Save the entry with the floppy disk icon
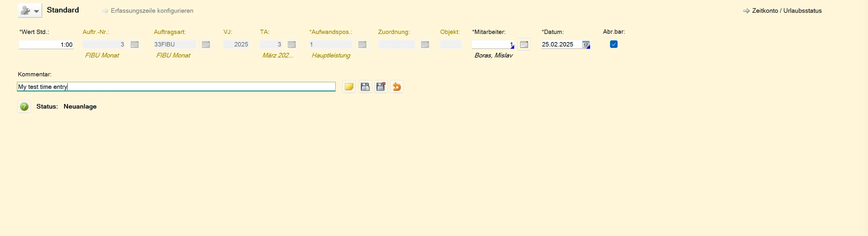 [365, 87]
